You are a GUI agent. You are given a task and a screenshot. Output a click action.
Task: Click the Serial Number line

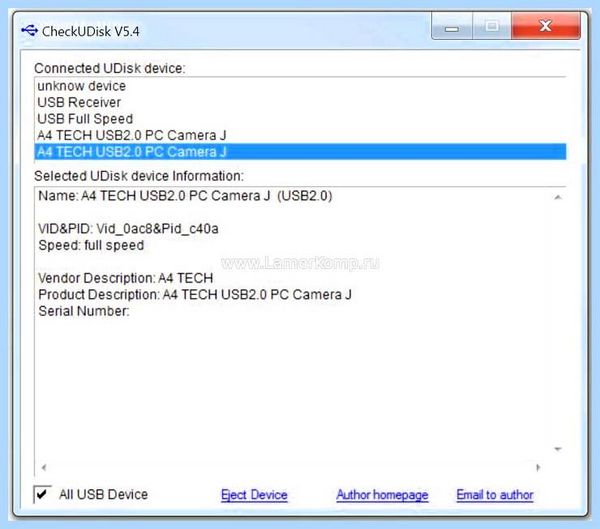tap(84, 311)
